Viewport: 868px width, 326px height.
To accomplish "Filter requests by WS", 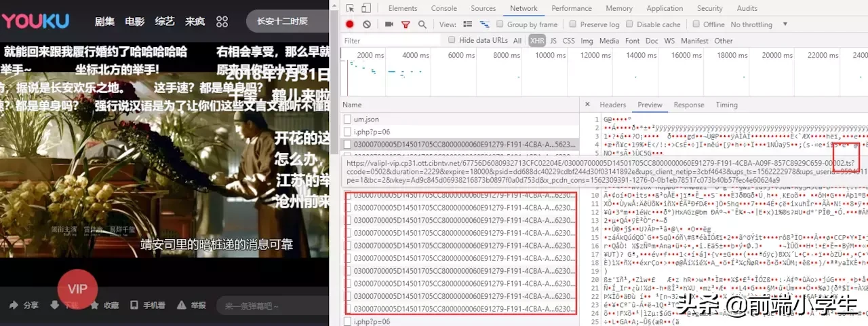I will (x=669, y=41).
